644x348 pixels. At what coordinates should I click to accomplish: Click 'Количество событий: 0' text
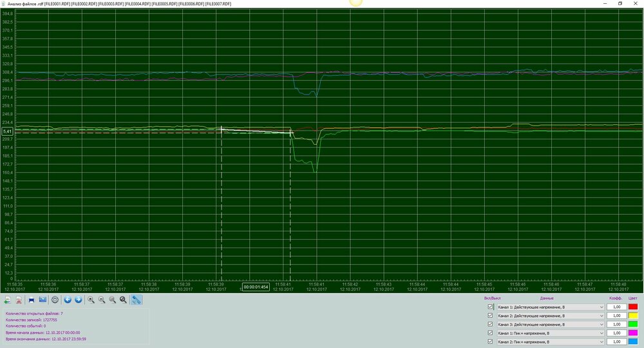(26, 326)
